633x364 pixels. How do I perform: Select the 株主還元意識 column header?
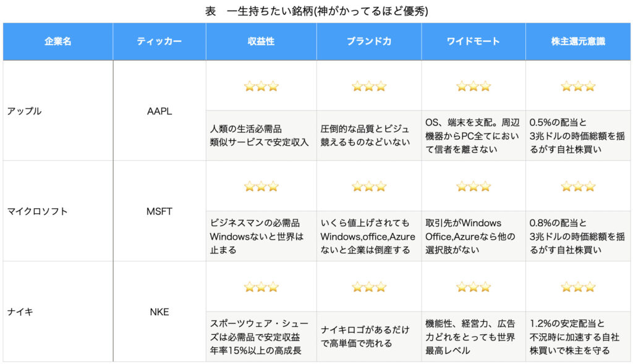(x=578, y=41)
